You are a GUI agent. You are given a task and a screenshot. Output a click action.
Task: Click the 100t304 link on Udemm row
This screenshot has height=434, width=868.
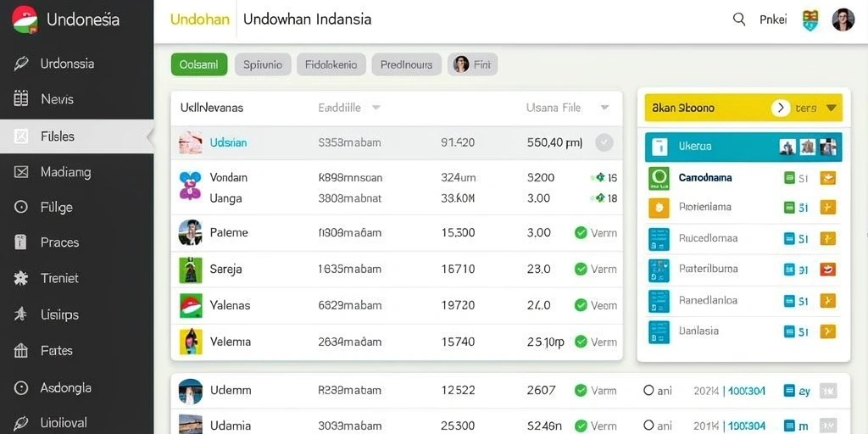click(747, 392)
